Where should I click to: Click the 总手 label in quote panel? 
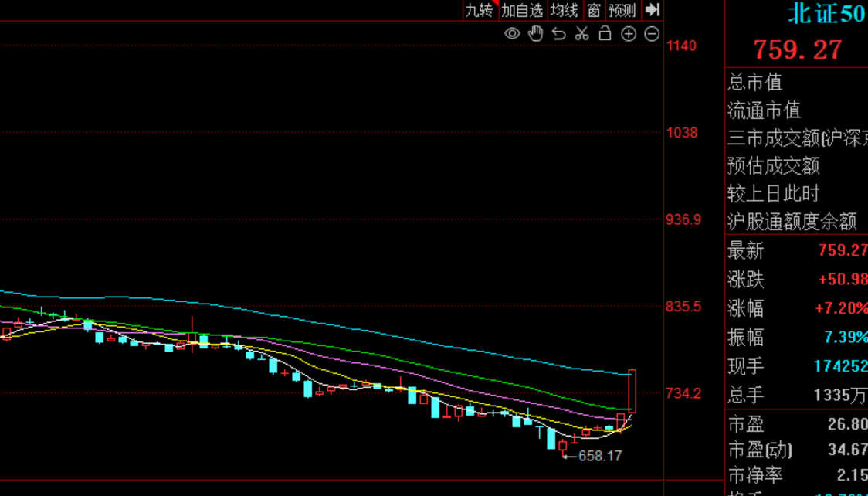pos(746,395)
